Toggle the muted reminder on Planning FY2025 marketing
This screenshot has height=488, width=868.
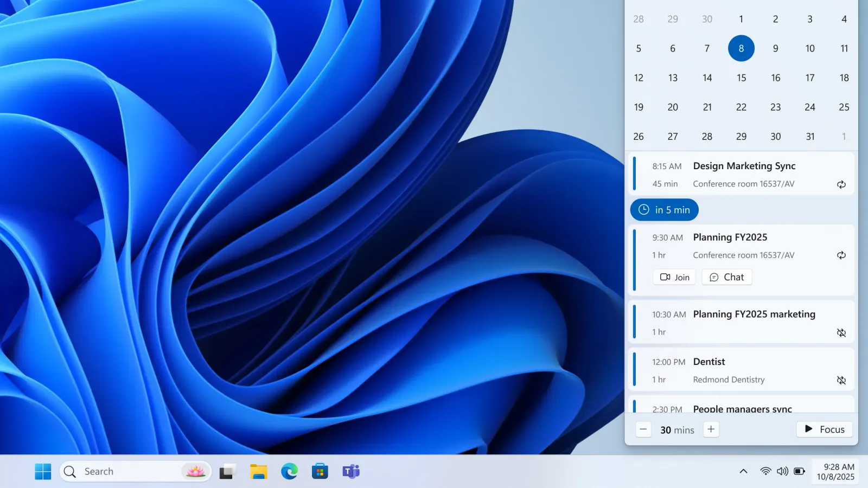841,333
